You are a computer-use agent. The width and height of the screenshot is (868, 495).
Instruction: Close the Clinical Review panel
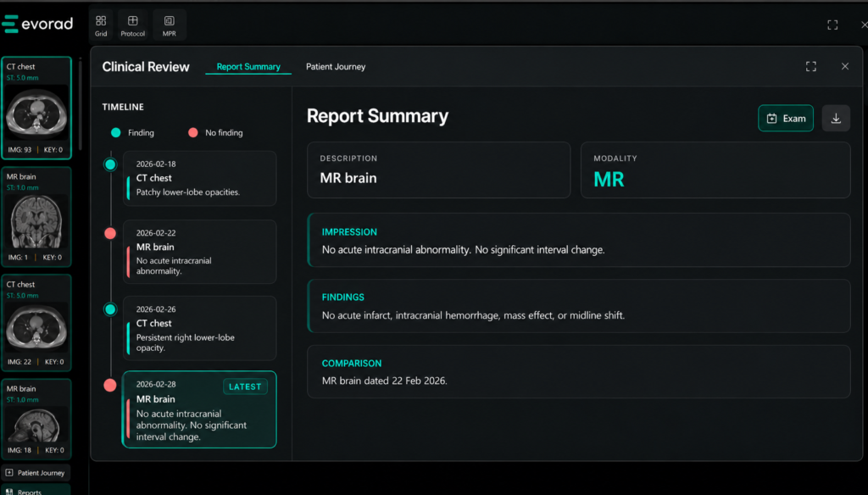pos(845,66)
